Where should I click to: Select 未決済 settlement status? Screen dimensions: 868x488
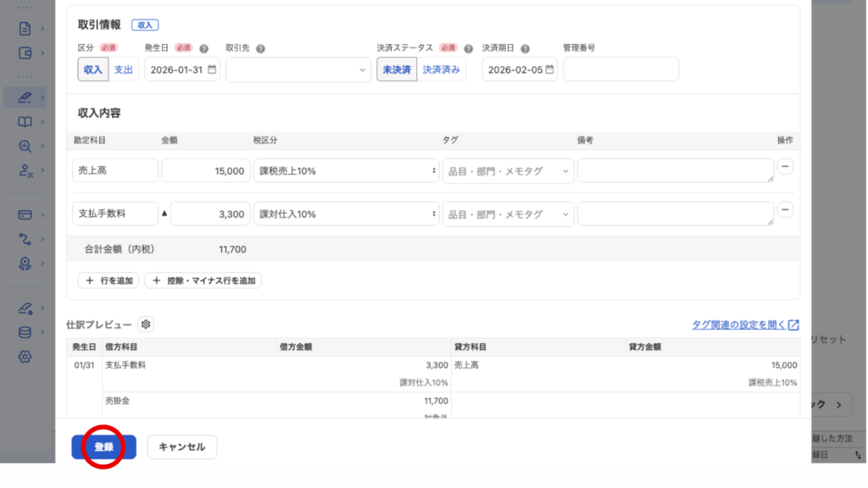point(397,69)
